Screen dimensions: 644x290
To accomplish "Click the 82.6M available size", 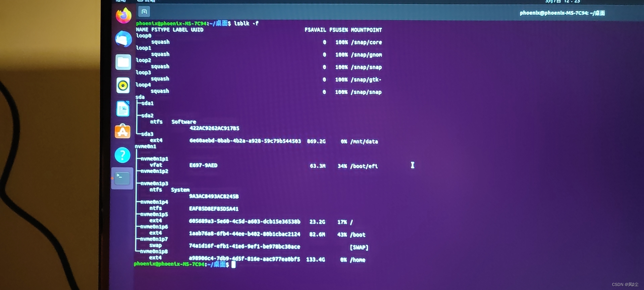I will (x=317, y=234).
